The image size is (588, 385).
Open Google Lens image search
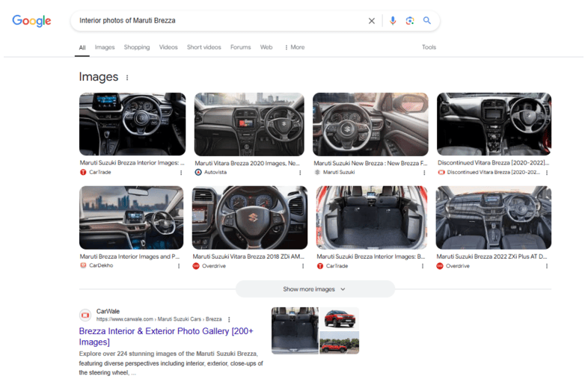pyautogui.click(x=410, y=21)
